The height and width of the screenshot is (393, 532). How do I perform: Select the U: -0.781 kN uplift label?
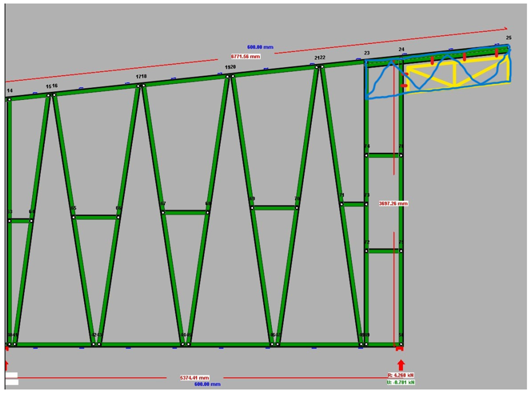[x=401, y=382]
